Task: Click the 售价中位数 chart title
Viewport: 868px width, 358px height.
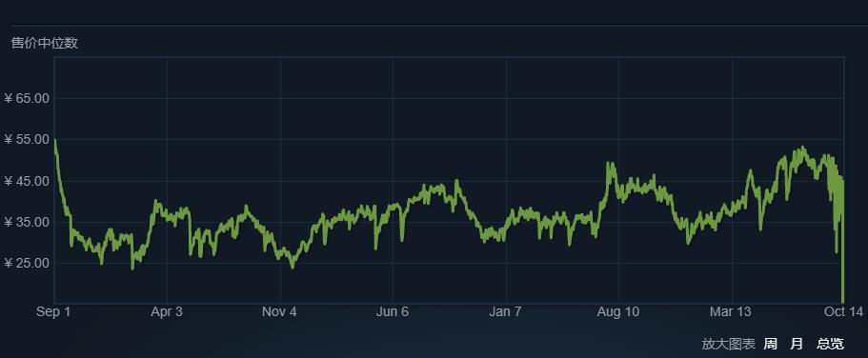Action: coord(44,44)
